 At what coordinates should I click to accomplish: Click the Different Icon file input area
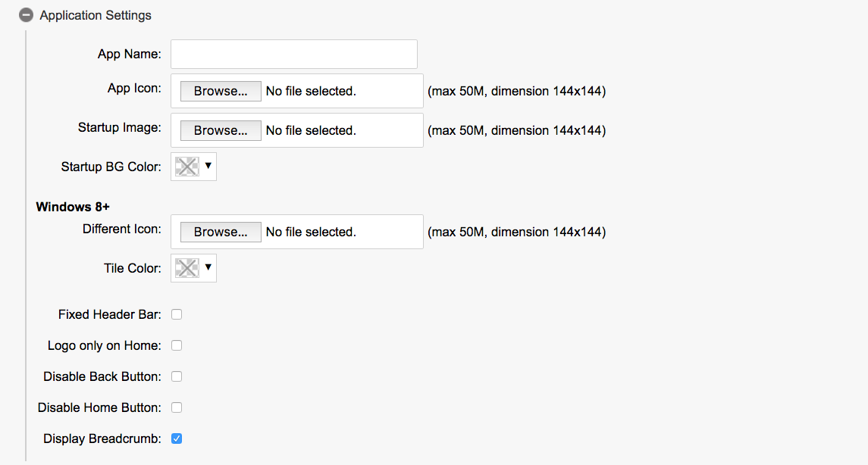(341, 232)
